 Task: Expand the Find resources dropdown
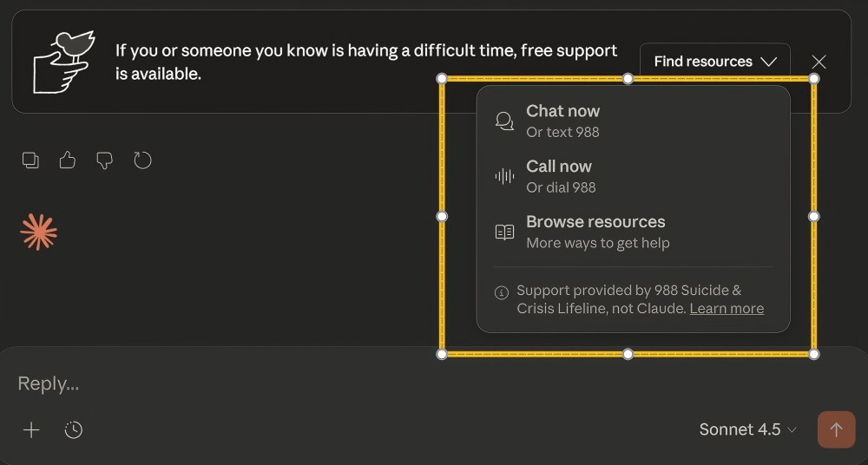tap(714, 62)
